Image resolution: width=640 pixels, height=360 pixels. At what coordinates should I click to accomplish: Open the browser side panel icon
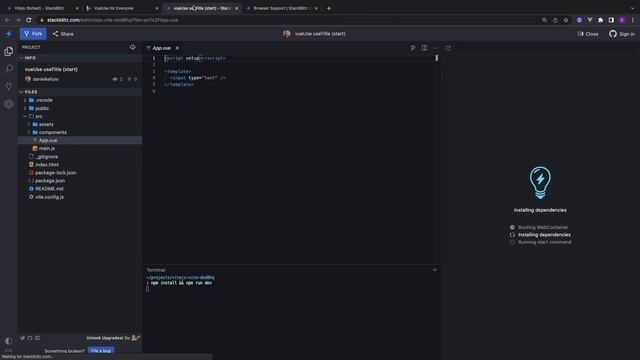(x=611, y=20)
